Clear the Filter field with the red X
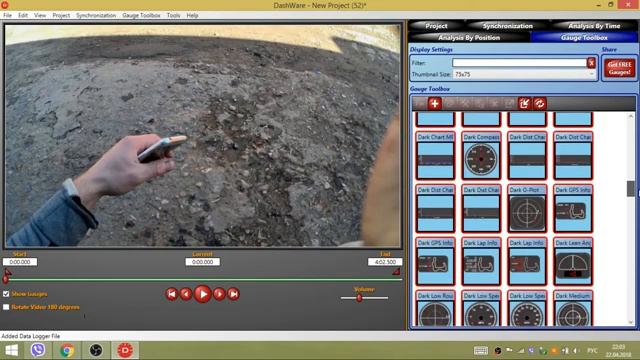 click(x=591, y=63)
